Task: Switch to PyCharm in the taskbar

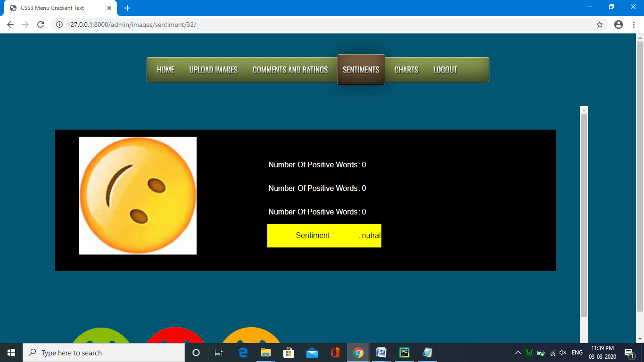Action: pos(404,353)
